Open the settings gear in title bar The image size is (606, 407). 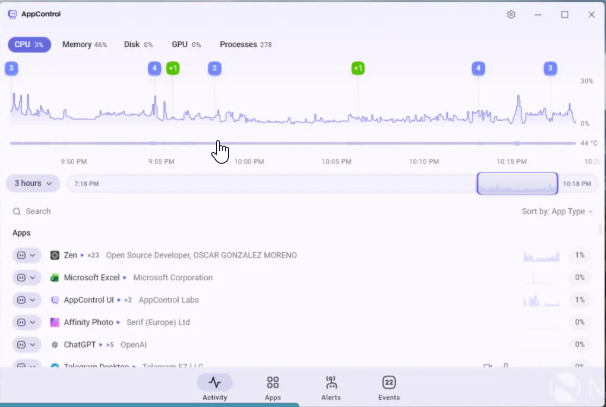[511, 15]
